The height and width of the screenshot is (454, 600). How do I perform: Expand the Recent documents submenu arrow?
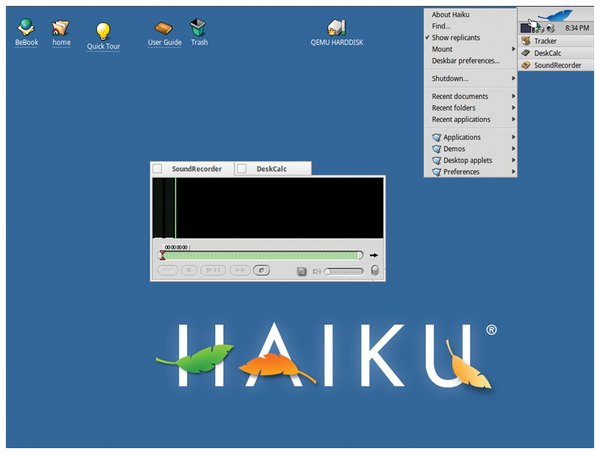point(514,96)
